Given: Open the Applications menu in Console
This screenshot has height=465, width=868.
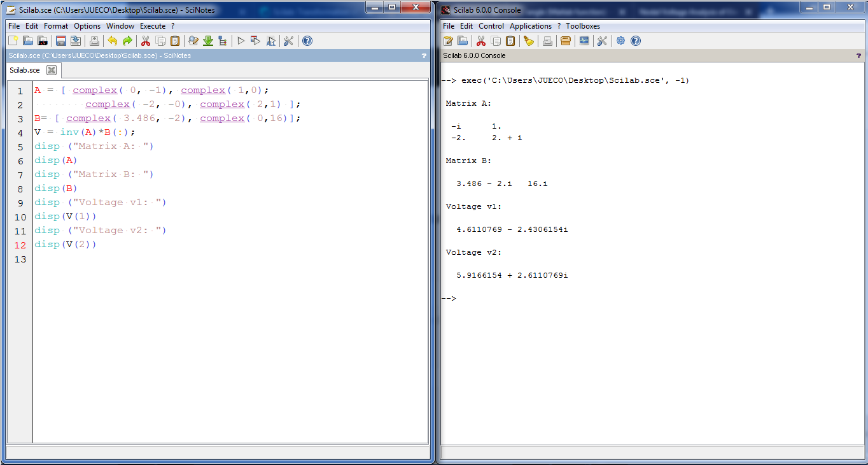Looking at the screenshot, I should click(x=531, y=26).
